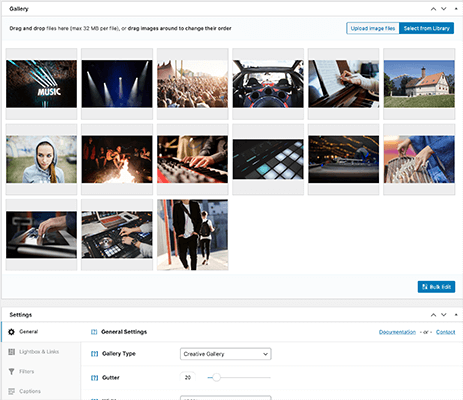Select the hand on synthesizer thumbnail
The height and width of the screenshot is (400, 463).
pos(41,235)
